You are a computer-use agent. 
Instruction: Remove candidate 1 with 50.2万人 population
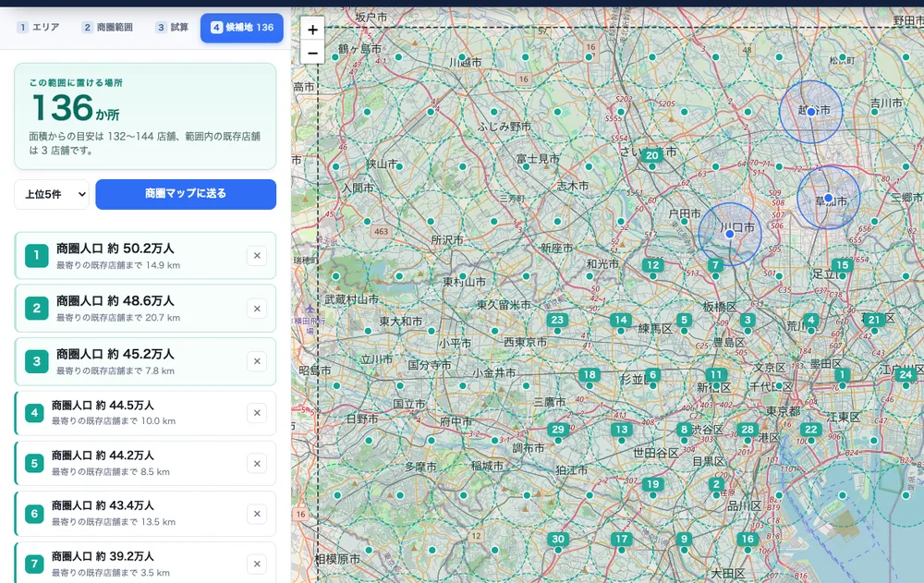tap(257, 256)
